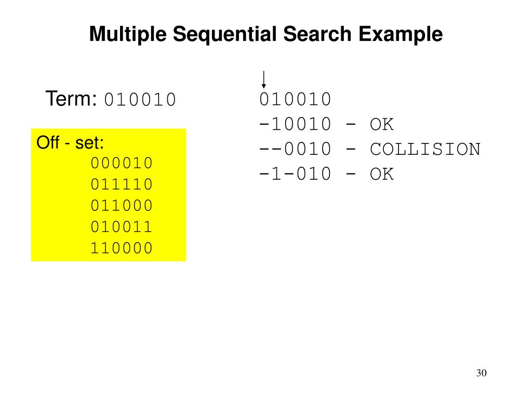Viewport: 532px width, 399px height.
Task: Select off-set entry 010011
Action: tap(122, 227)
